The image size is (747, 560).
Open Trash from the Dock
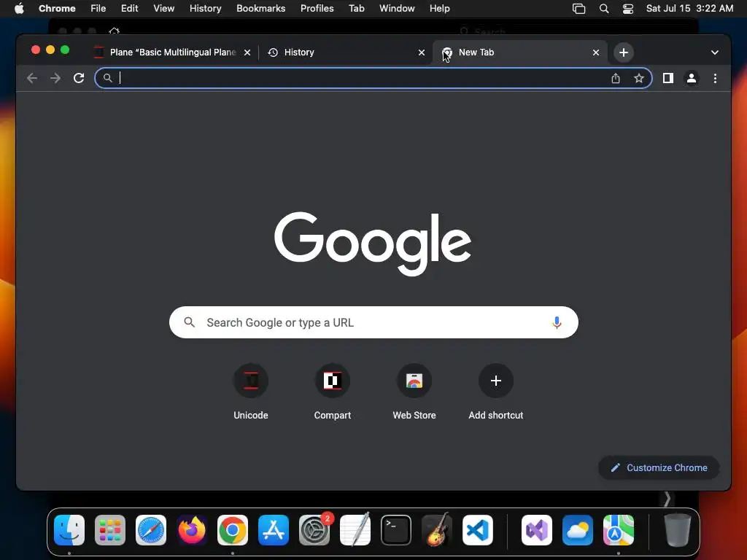coord(678,530)
